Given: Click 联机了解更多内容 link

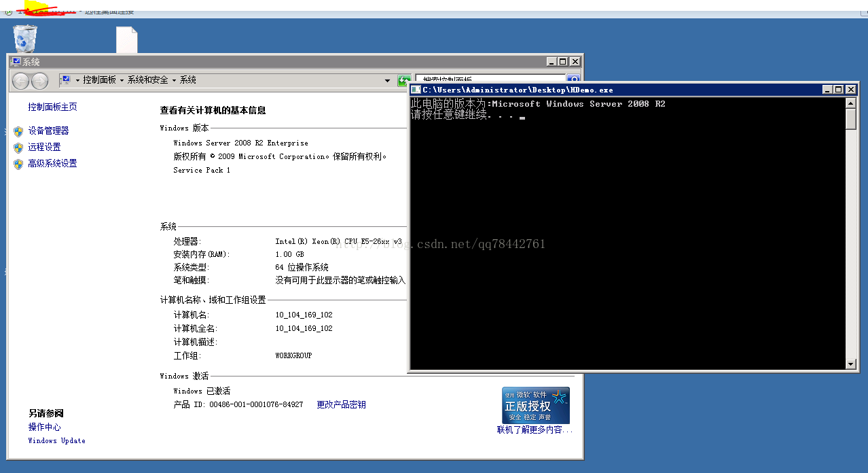Looking at the screenshot, I should coord(535,430).
